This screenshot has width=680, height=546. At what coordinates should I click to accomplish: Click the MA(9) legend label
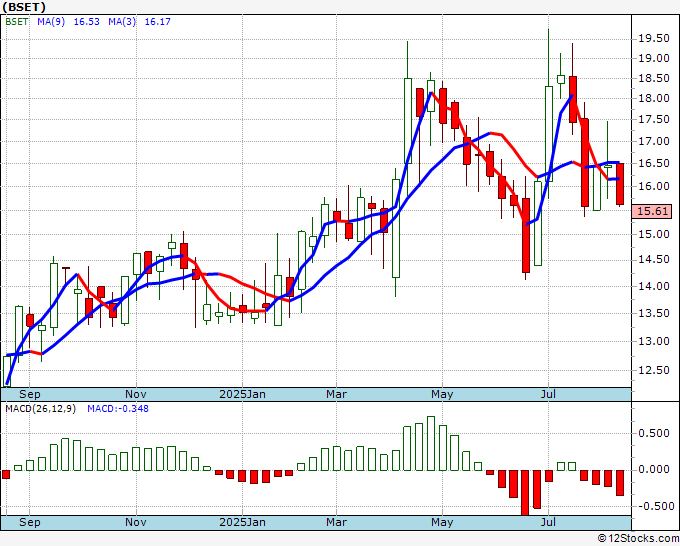click(51, 22)
